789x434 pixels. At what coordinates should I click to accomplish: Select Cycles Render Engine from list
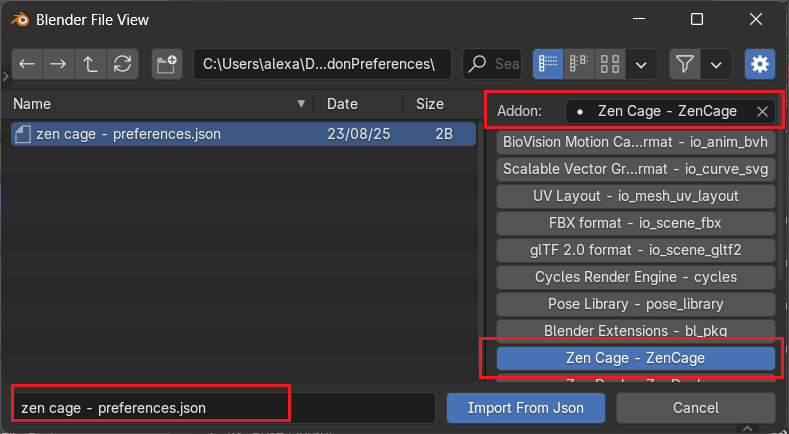point(636,277)
